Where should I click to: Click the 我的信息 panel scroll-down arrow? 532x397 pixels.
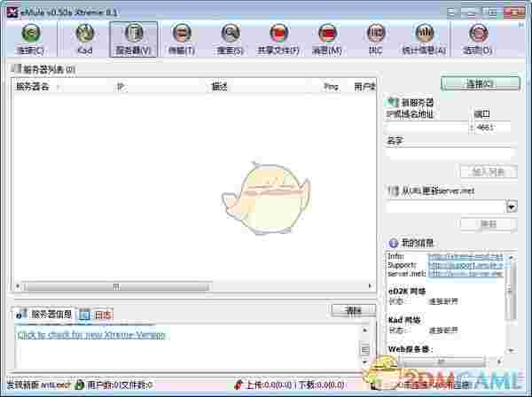click(x=511, y=350)
